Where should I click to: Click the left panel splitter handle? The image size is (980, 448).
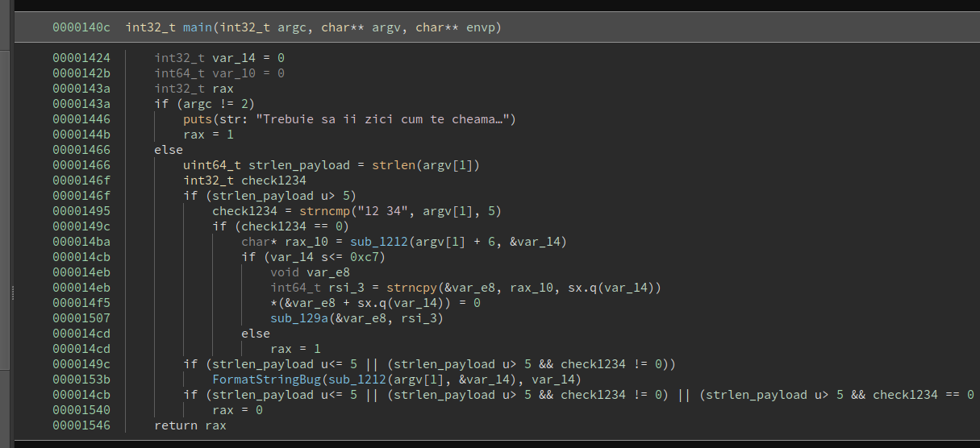[12, 293]
